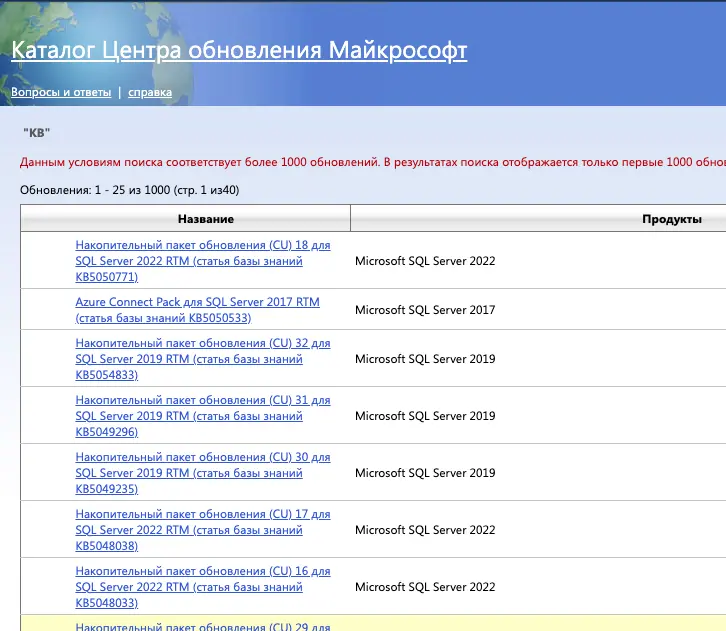Open the справка link
The image size is (726, 631).
[150, 92]
